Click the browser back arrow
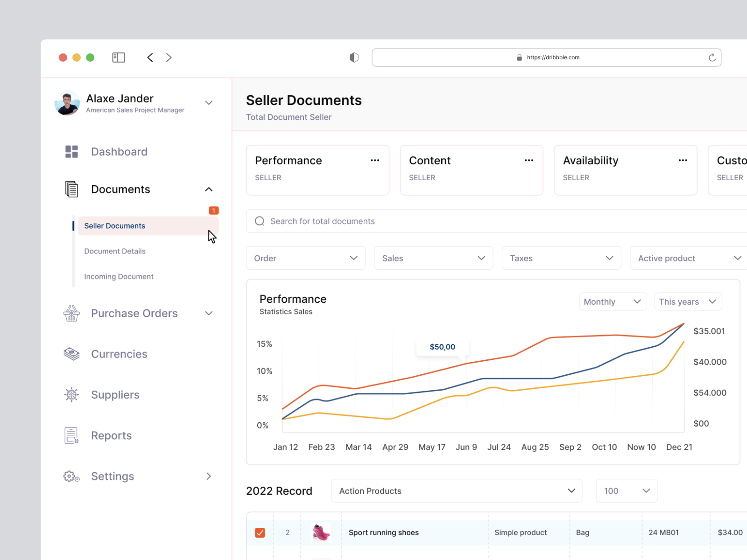Viewport: 747px width, 560px height. tap(150, 57)
